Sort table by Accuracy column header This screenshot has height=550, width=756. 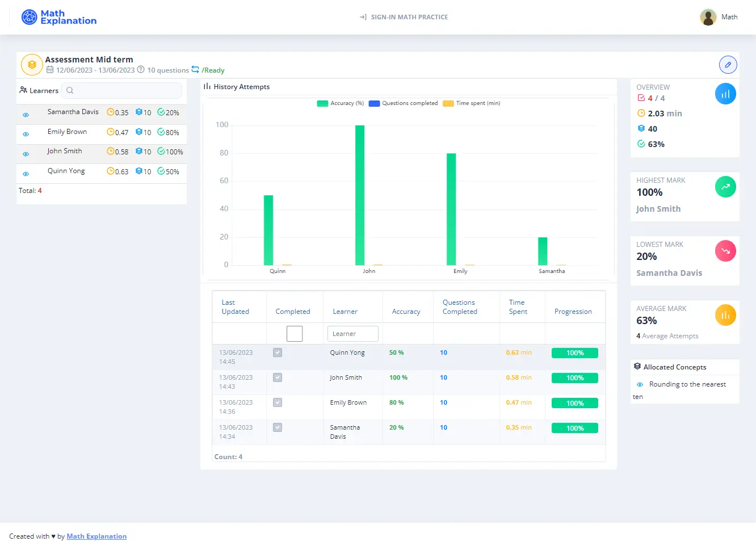(406, 312)
